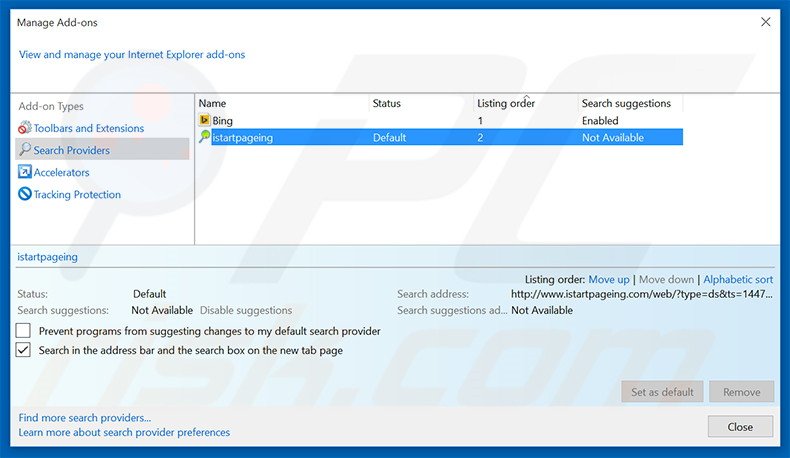Screen dimensions: 790x458
Task: Click the Accelerators icon
Action: pyautogui.click(x=25, y=172)
